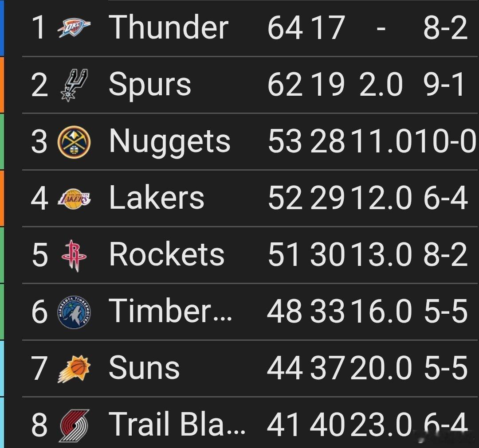Select the Nuggets team name
Image resolution: width=479 pixels, height=448 pixels.
(x=170, y=142)
